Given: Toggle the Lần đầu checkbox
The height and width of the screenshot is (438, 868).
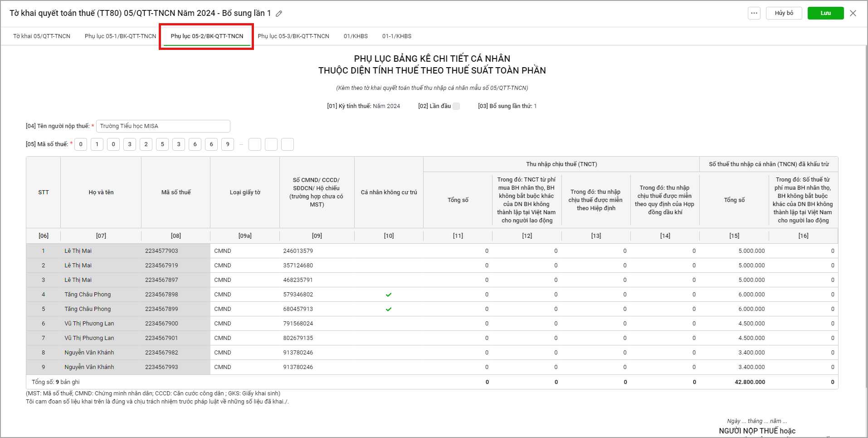Looking at the screenshot, I should click(456, 106).
